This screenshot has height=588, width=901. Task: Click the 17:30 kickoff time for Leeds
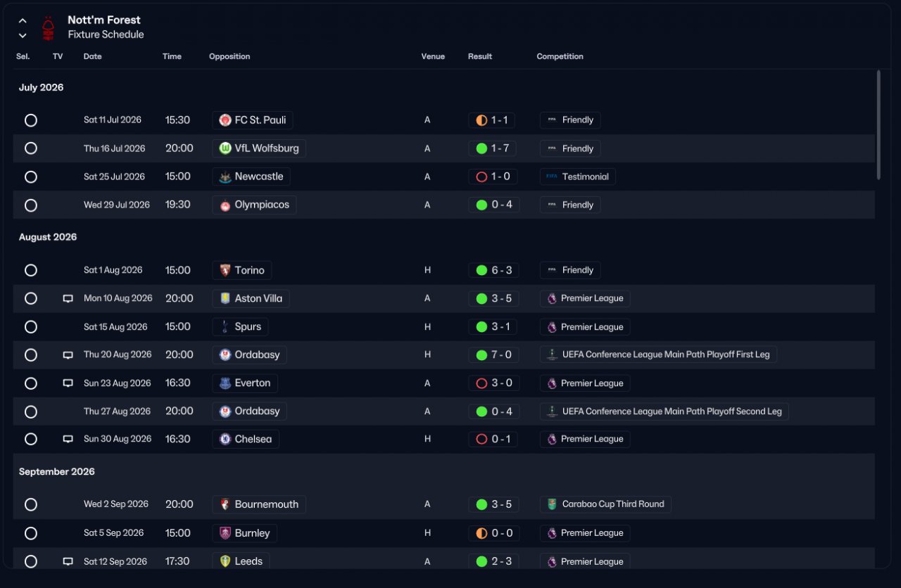pyautogui.click(x=177, y=561)
